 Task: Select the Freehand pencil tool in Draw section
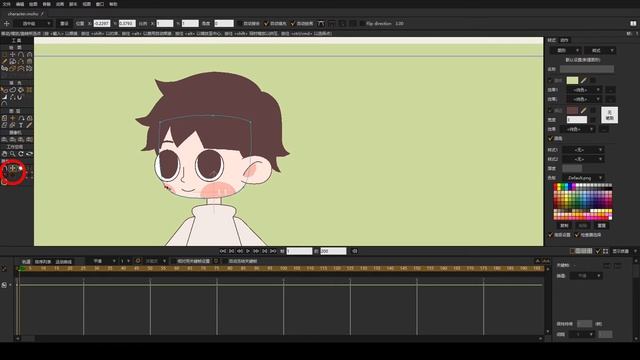click(4, 61)
